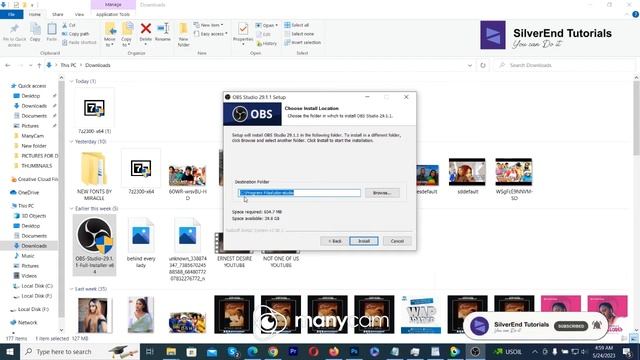The width and height of the screenshot is (640, 360).
Task: Click Cancel in OBS setup dialog
Action: [397, 241]
